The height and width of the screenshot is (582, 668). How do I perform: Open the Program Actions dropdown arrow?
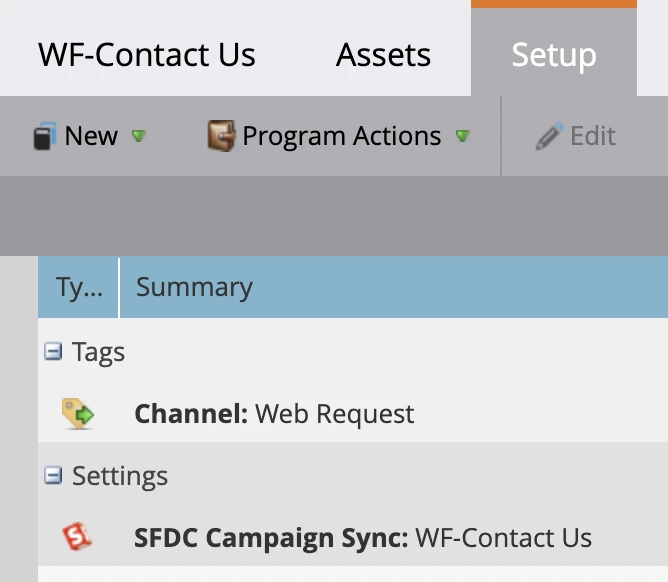point(462,136)
